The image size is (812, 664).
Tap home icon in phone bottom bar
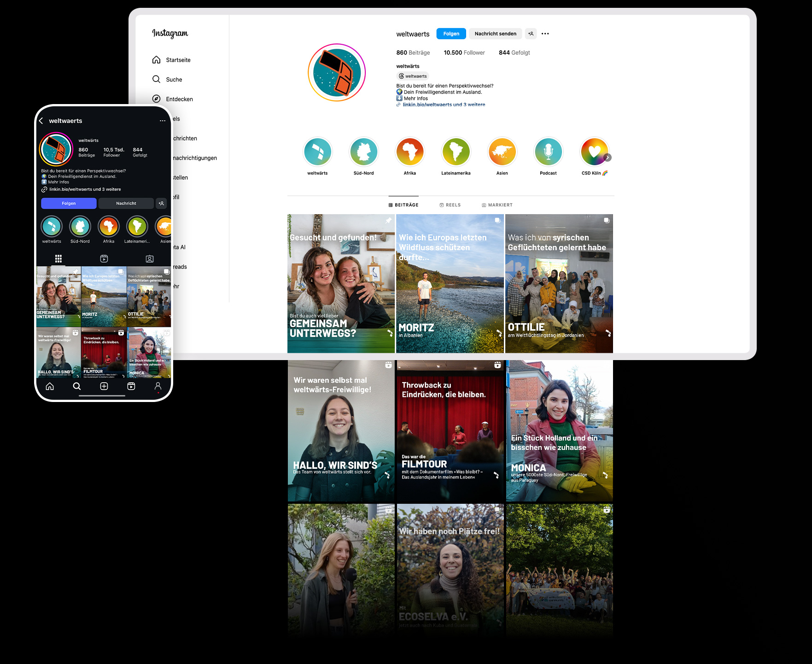(50, 386)
